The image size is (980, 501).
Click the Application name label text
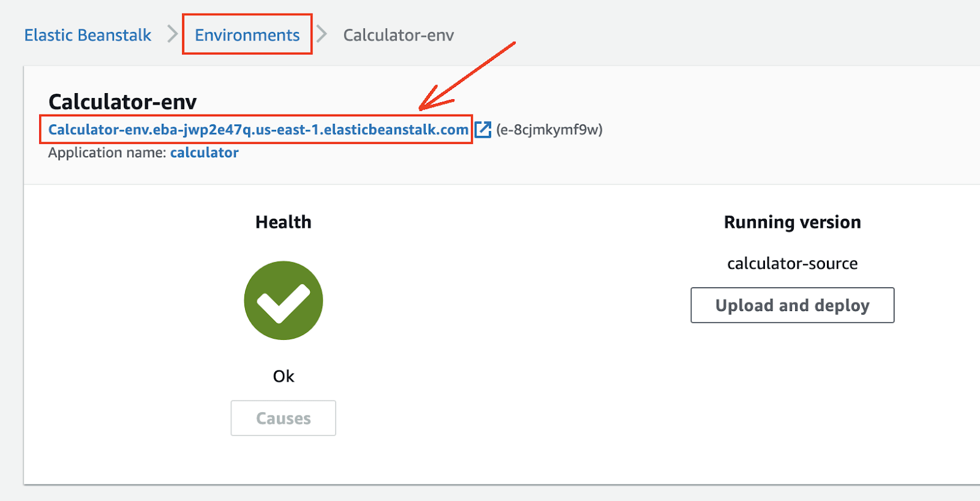pos(107,153)
